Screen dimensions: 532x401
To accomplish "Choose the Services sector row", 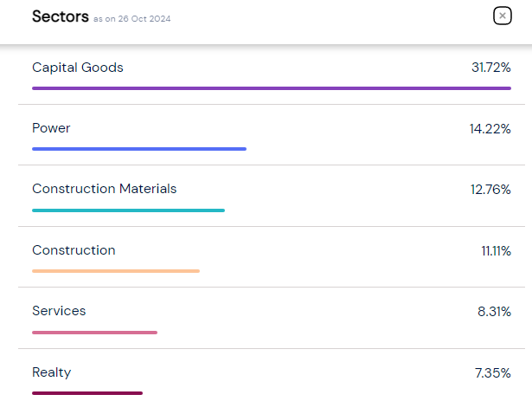I will click(59, 311).
